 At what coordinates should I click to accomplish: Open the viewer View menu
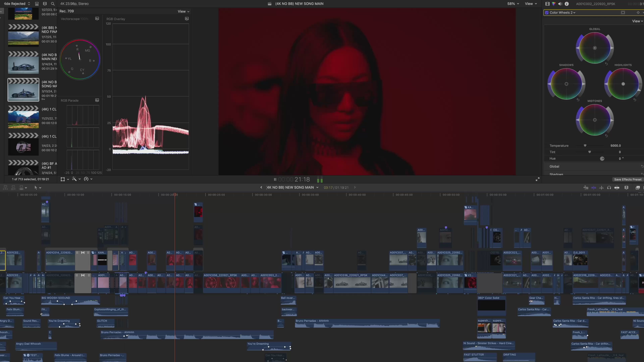point(531,4)
